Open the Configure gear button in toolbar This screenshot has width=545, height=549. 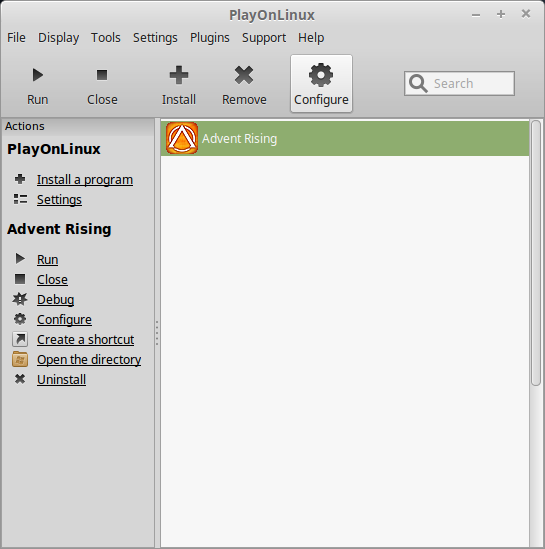click(321, 84)
